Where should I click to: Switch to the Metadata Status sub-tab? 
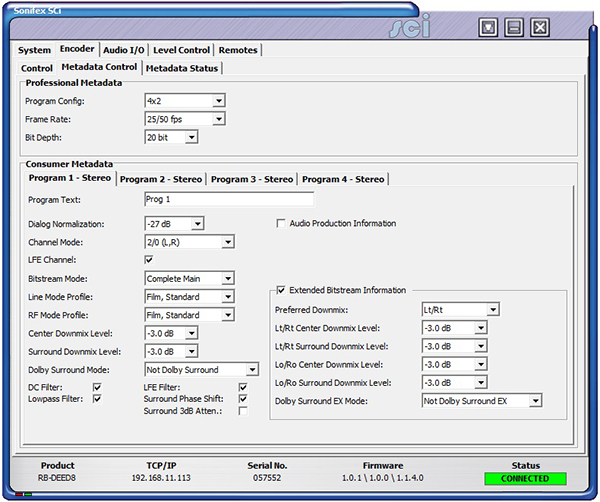coord(182,68)
